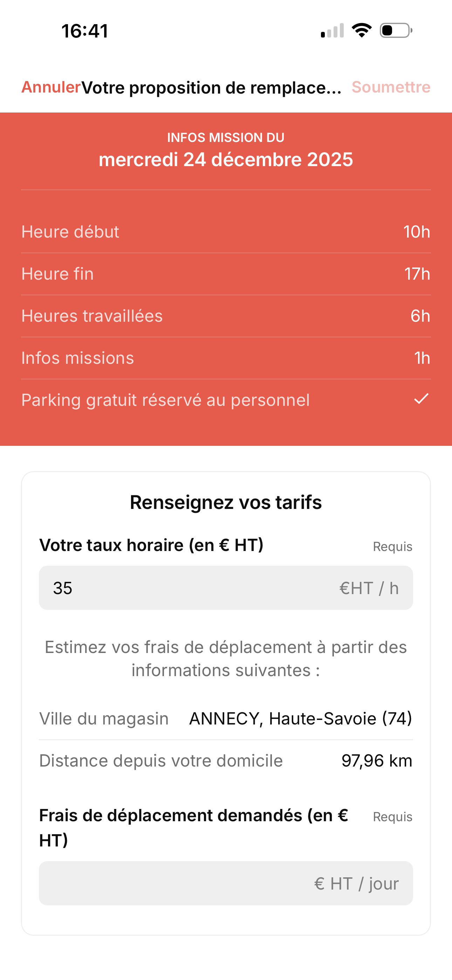
Task: Tap the 16:41 clock in status bar
Action: pyautogui.click(x=85, y=31)
